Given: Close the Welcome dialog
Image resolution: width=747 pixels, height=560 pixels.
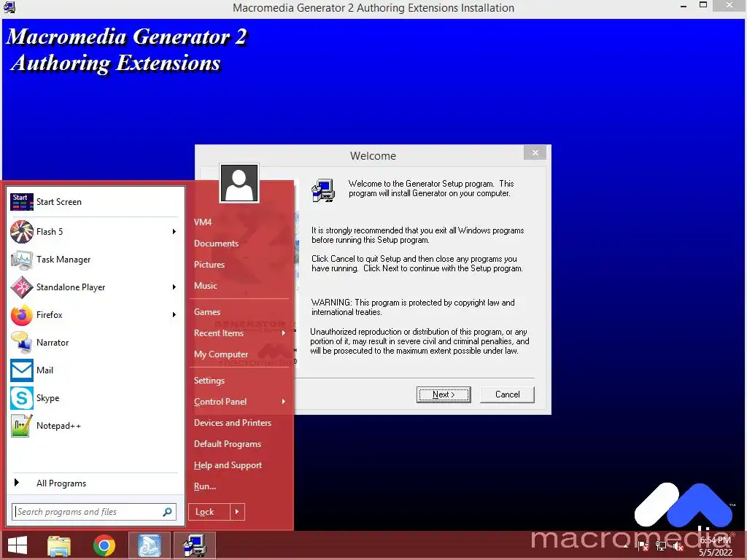Looking at the screenshot, I should 535,153.
